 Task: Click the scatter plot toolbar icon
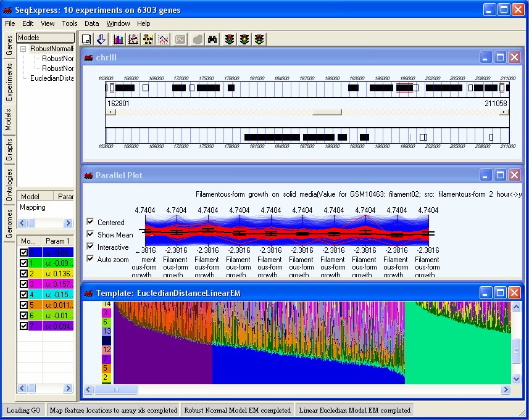click(x=132, y=39)
